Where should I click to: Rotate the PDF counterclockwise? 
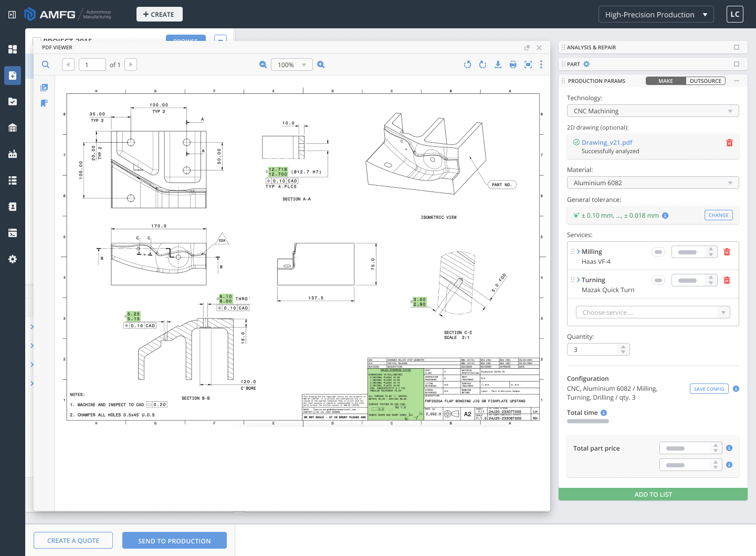point(467,65)
